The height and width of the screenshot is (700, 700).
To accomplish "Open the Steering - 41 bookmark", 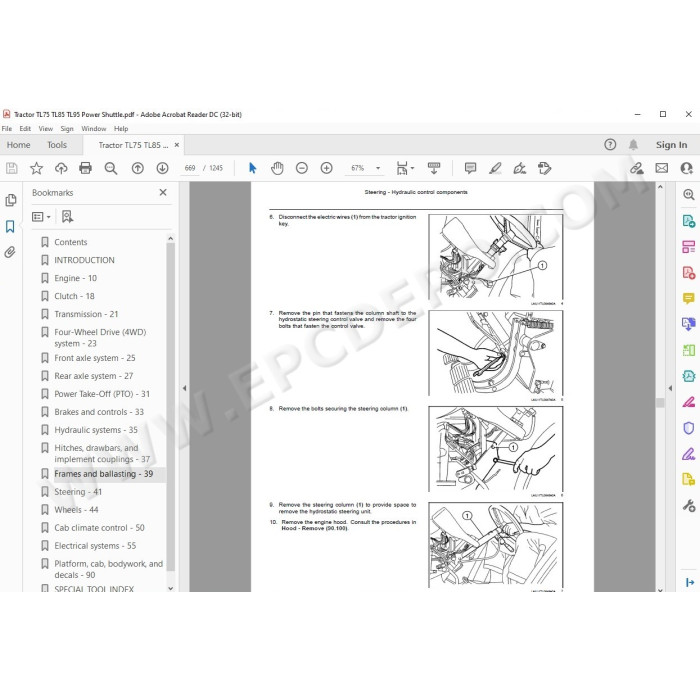I will point(78,492).
